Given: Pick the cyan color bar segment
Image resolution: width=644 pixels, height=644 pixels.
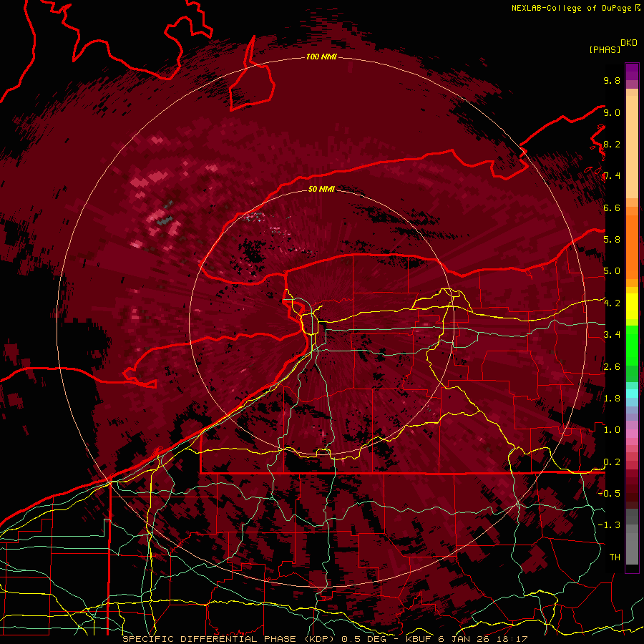Looking at the screenshot, I should pos(632,394).
